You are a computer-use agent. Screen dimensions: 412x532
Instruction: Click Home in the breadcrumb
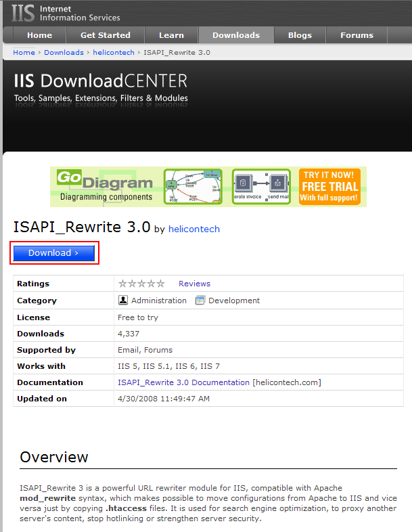24,52
